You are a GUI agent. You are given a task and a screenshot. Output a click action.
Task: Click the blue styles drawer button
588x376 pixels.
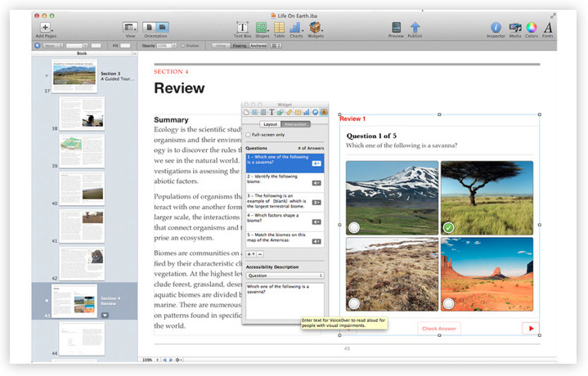[37, 45]
